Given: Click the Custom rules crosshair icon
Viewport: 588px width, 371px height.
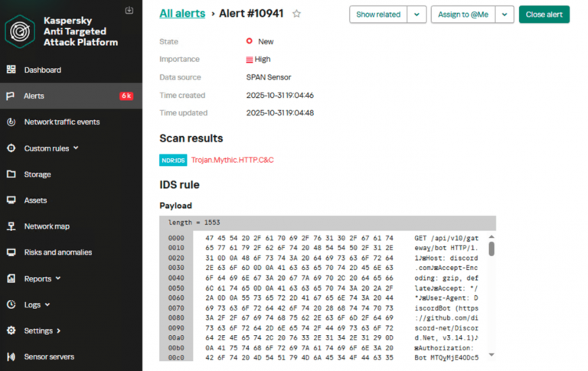Looking at the screenshot, I should pos(11,148).
